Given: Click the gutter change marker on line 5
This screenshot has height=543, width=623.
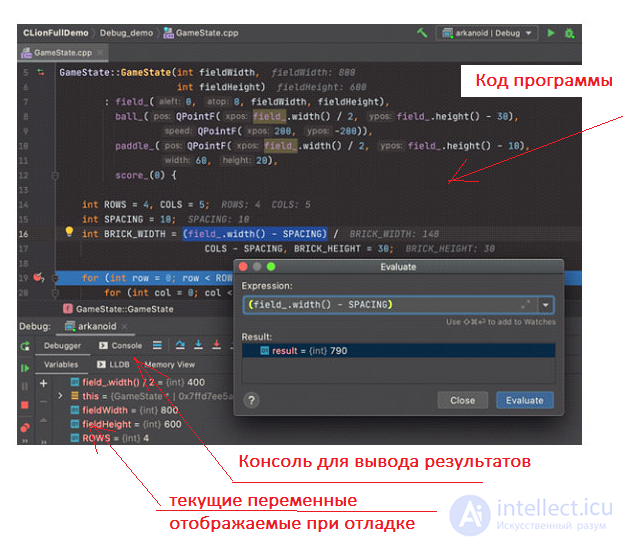Looking at the screenshot, I should (41, 72).
